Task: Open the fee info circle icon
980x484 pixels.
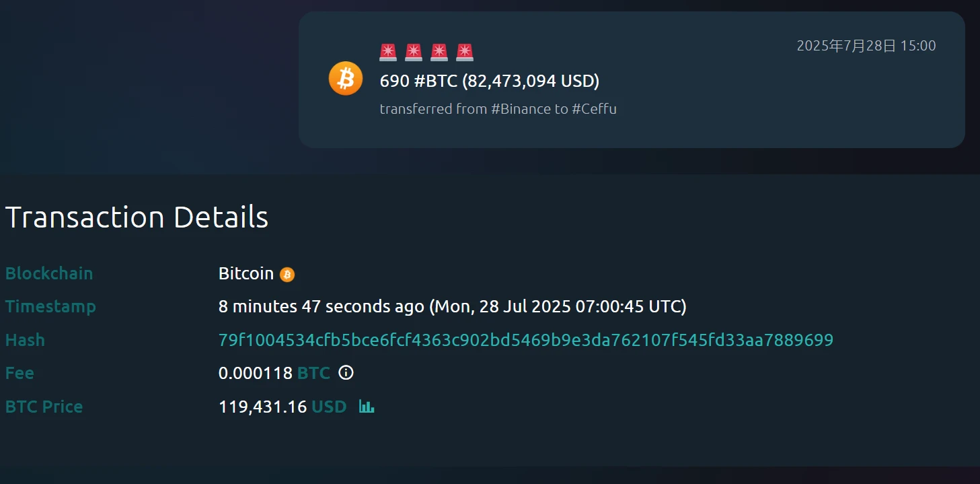Action: point(346,373)
